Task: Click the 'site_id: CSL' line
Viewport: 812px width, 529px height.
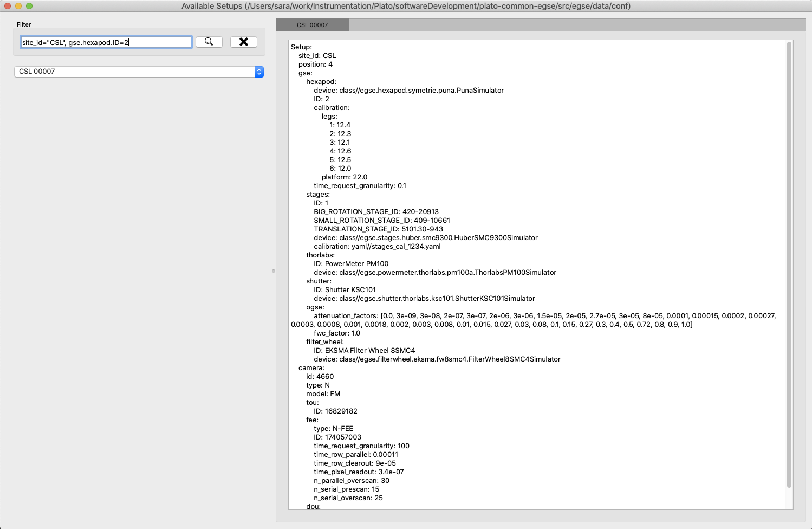Action: (317, 56)
